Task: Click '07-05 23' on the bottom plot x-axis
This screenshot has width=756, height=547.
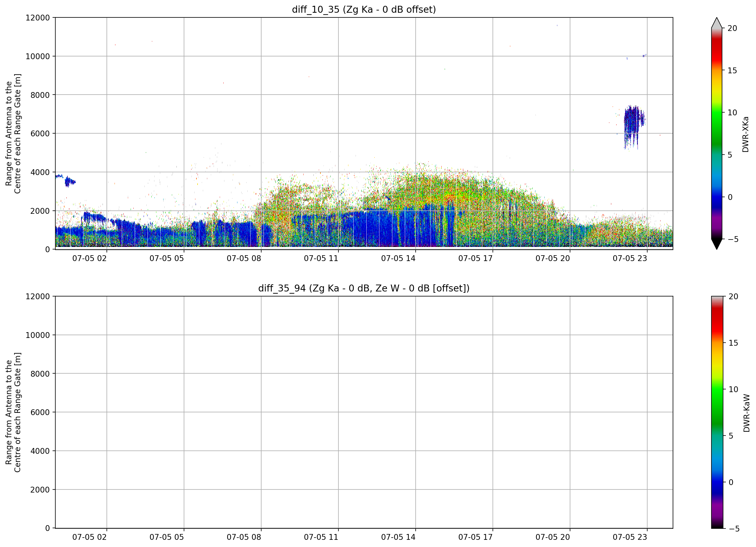Action: pos(630,537)
